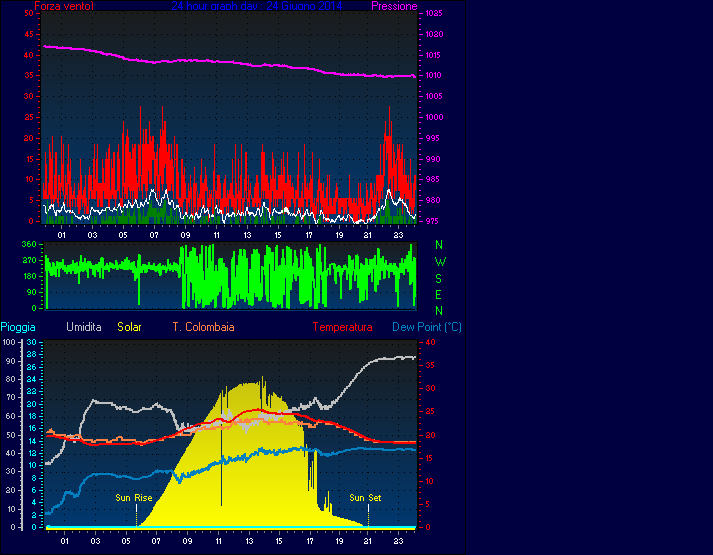Click the 45 wind speed axis value
The width and height of the screenshot is (713, 555).
click(x=29, y=35)
